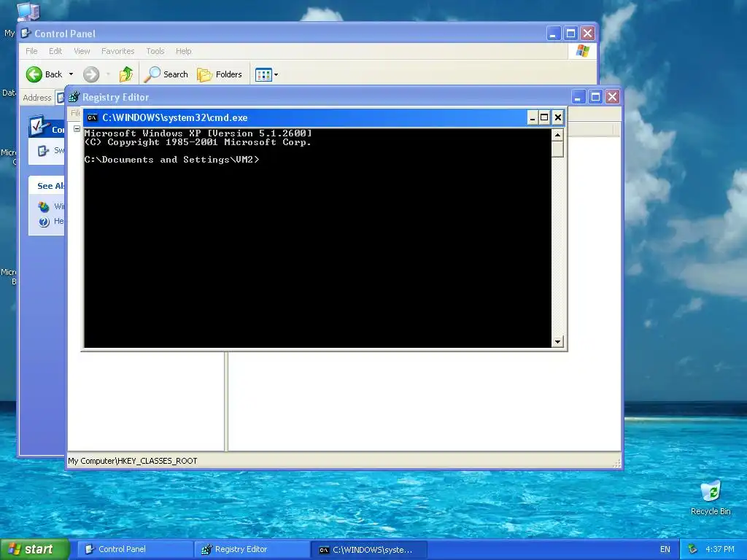
Task: Switch to cmd.exe taskbar button
Action: point(369,549)
